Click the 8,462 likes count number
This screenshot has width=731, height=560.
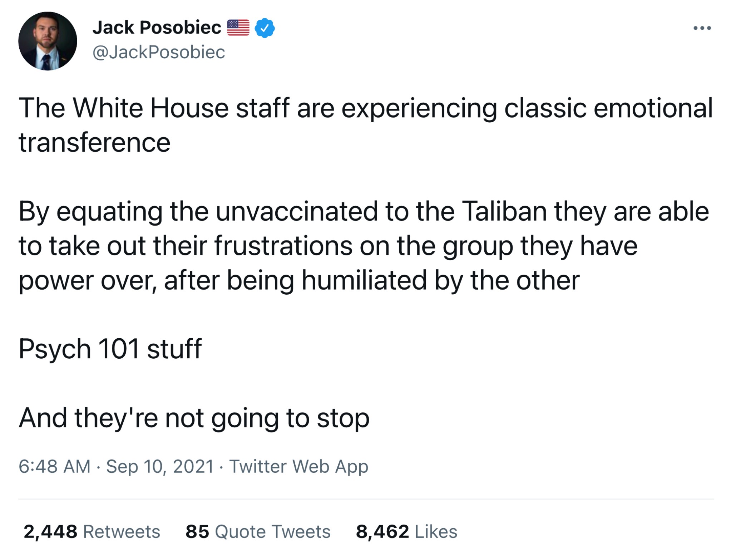pyautogui.click(x=382, y=531)
